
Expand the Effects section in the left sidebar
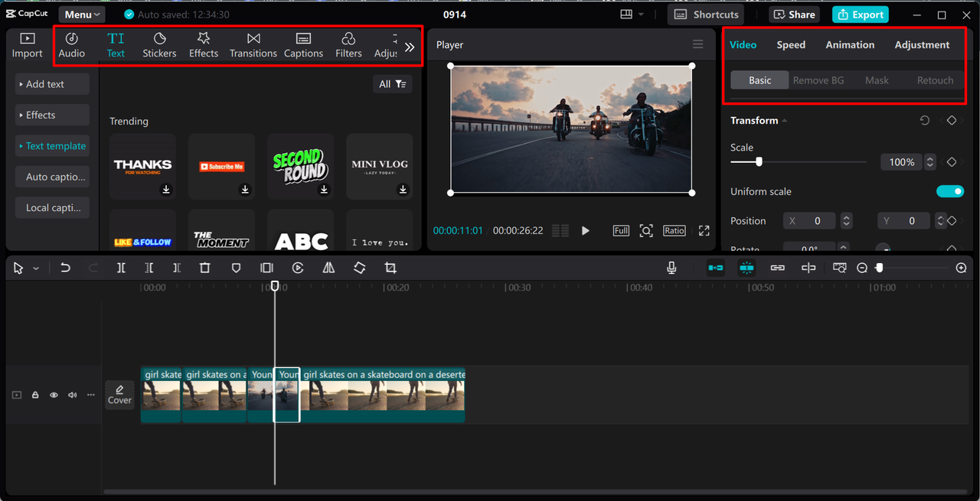point(52,115)
